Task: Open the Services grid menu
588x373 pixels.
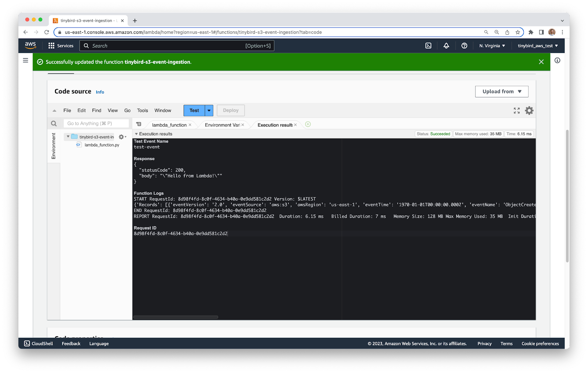Action: point(51,46)
